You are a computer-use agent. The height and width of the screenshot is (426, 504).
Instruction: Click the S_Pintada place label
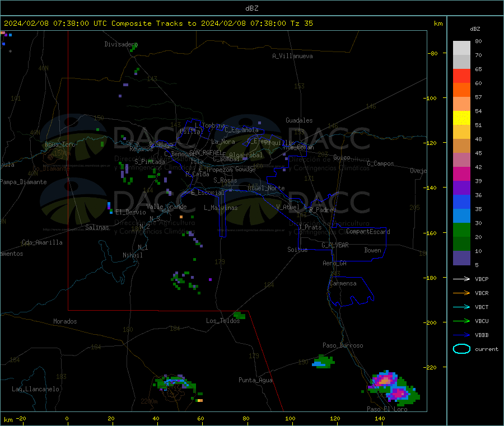(x=150, y=162)
